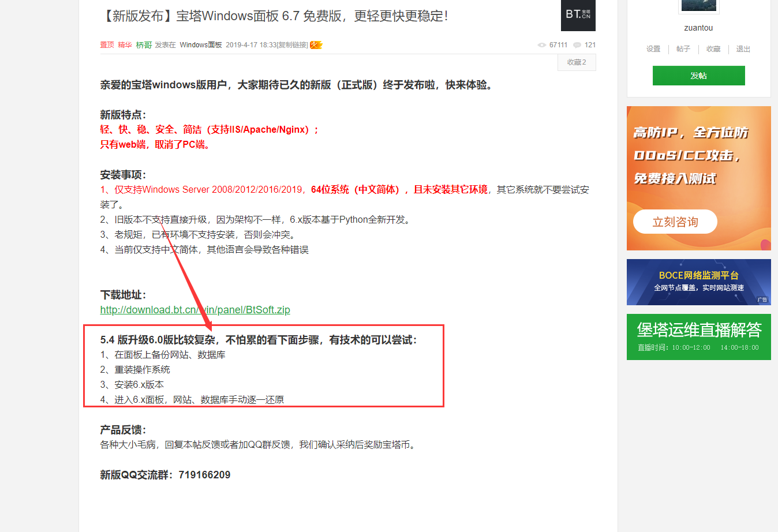
Task: Open the Windows面板 forum section link
Action: tap(201, 45)
